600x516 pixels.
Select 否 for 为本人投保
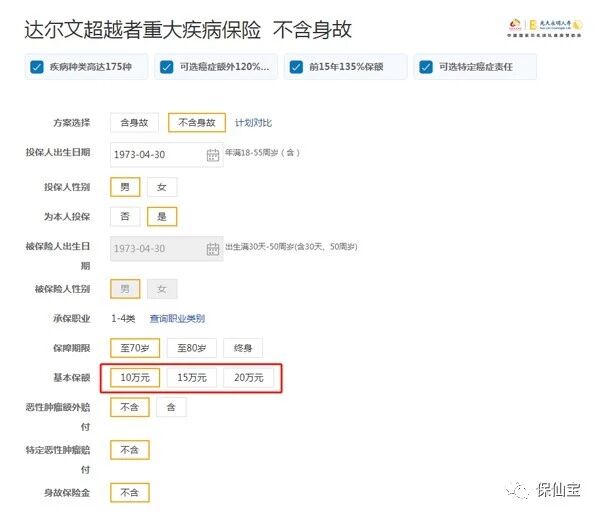pos(125,217)
